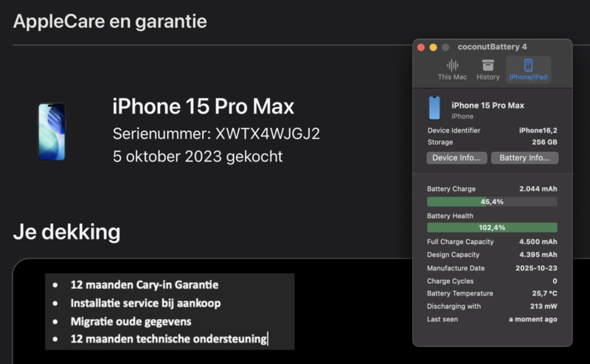Open Device Info details
Screen dimensions: 590x364
tap(457, 158)
